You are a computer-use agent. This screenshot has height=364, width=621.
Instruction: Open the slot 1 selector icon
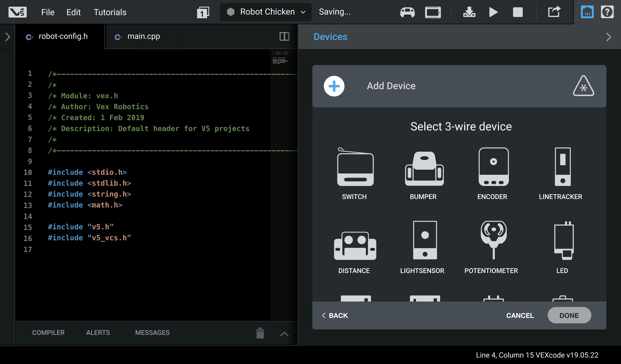[x=203, y=12]
